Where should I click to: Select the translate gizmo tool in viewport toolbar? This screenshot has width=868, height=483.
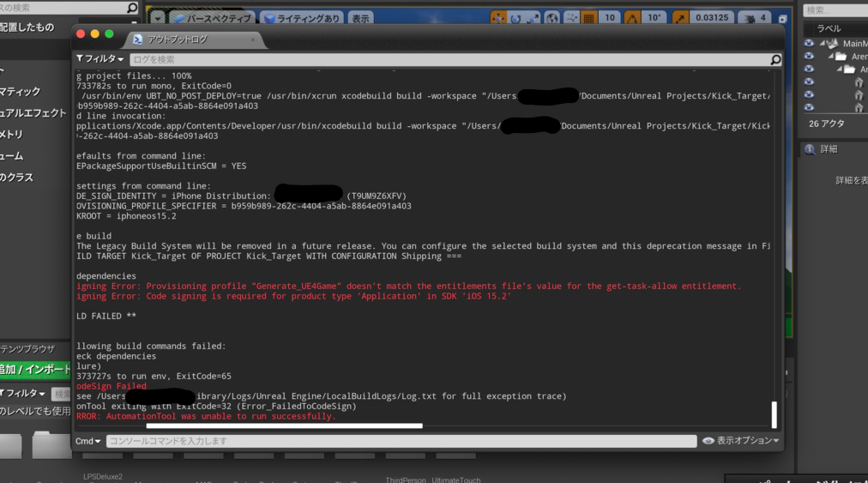point(498,18)
